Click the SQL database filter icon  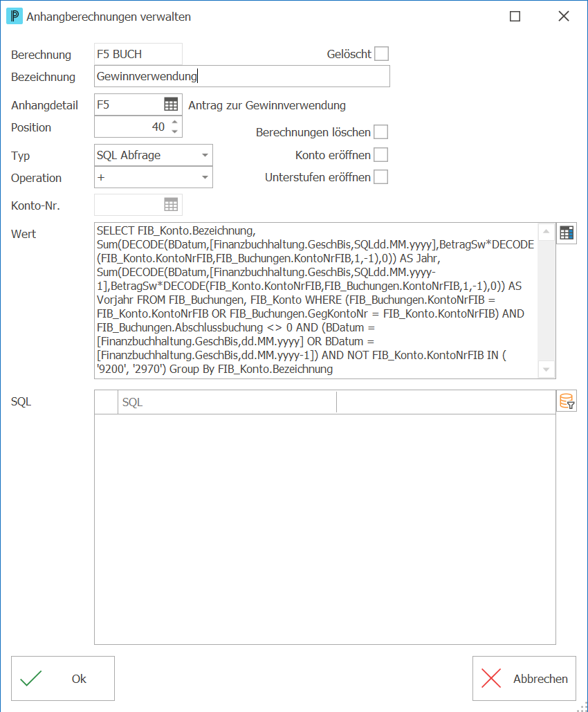566,401
